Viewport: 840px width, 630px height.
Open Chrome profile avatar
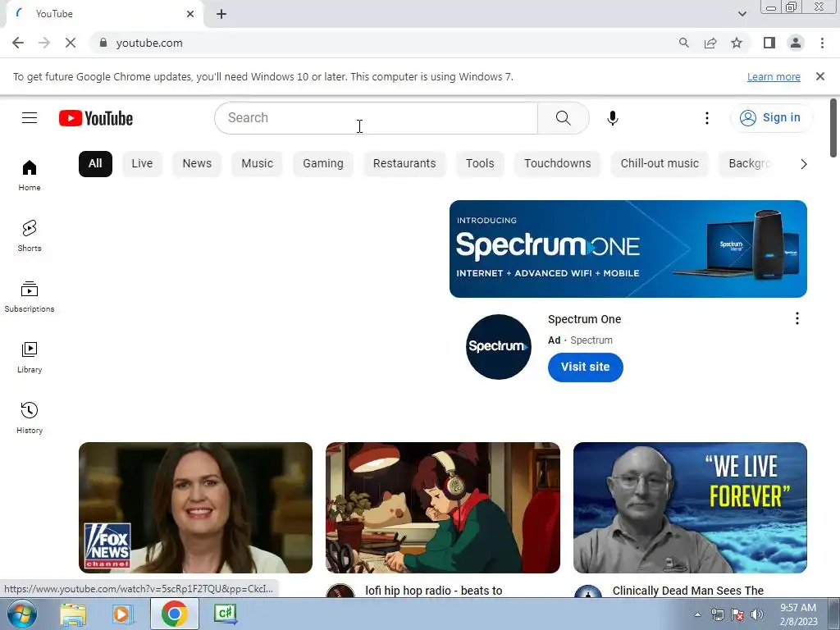(796, 43)
